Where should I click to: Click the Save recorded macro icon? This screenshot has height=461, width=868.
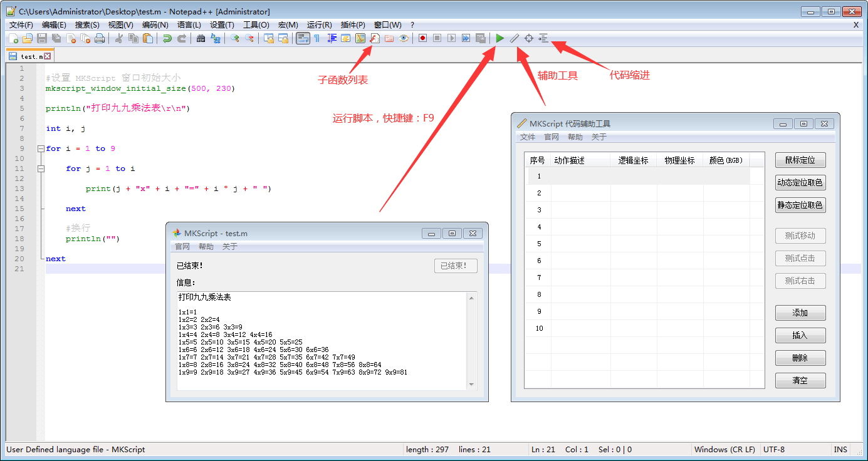point(480,38)
